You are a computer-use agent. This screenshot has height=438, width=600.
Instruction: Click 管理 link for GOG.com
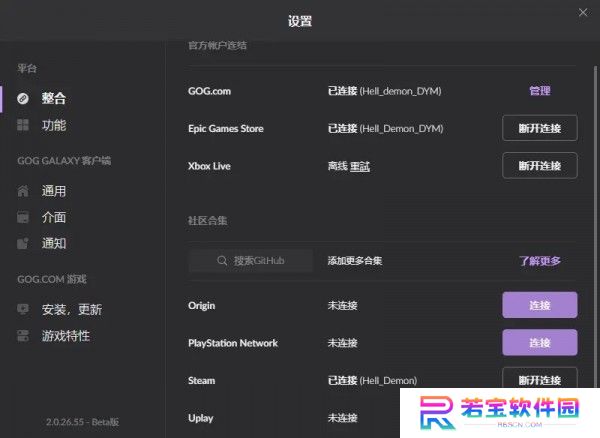coord(540,91)
